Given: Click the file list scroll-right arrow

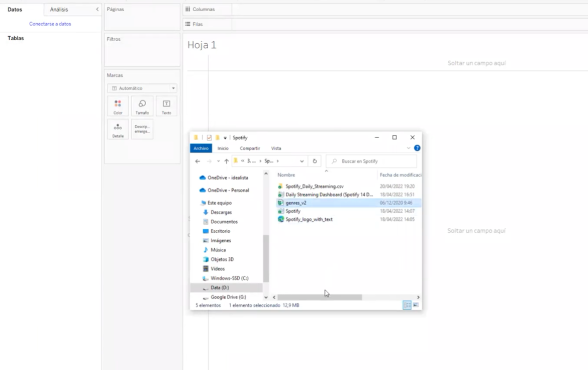Looking at the screenshot, I should tap(418, 297).
